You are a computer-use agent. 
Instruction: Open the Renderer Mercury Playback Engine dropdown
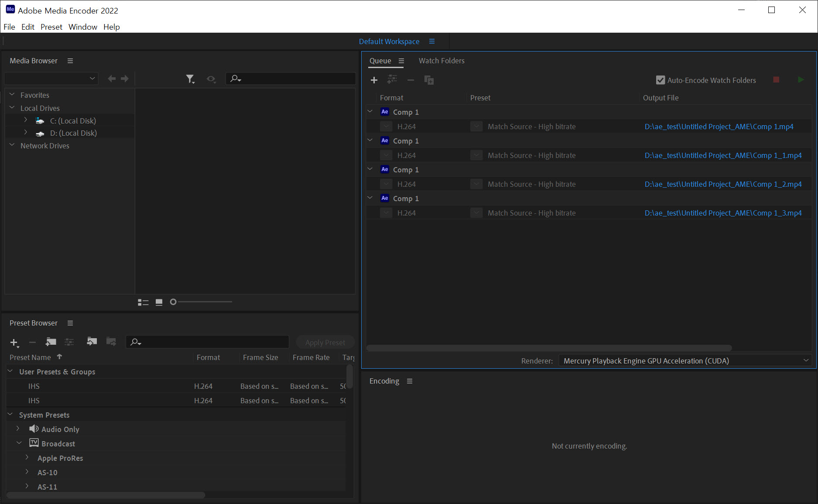[685, 361]
